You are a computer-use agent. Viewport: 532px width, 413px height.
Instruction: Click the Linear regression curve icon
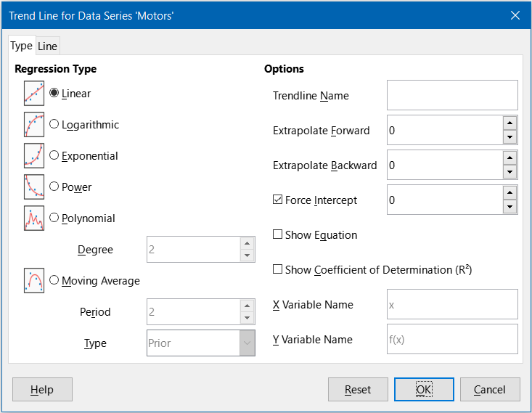pyautogui.click(x=34, y=94)
